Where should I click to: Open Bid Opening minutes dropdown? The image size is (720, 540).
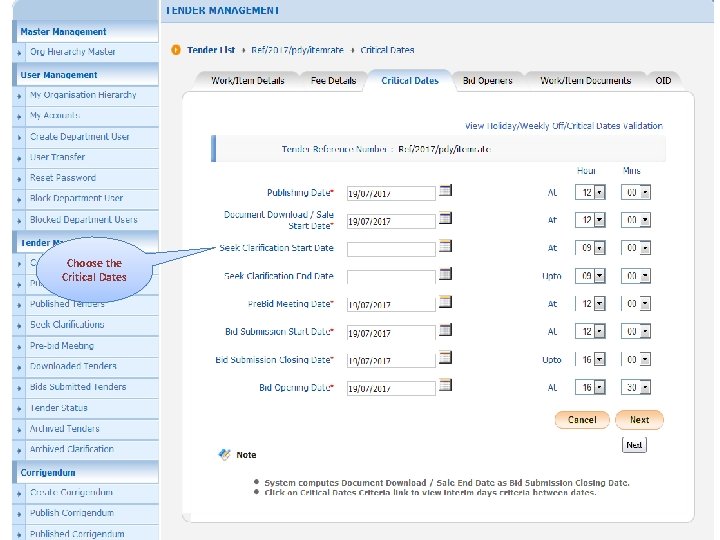point(645,388)
